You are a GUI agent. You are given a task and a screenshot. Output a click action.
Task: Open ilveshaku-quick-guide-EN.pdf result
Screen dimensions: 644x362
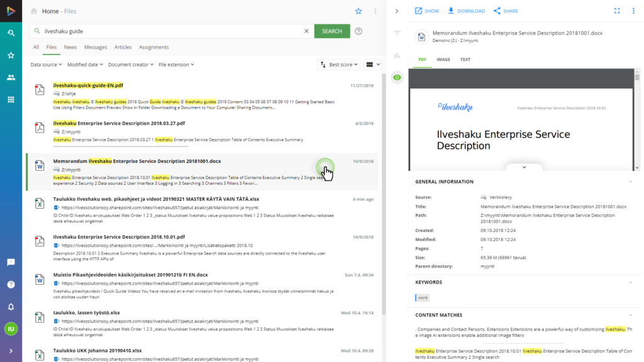pos(88,85)
